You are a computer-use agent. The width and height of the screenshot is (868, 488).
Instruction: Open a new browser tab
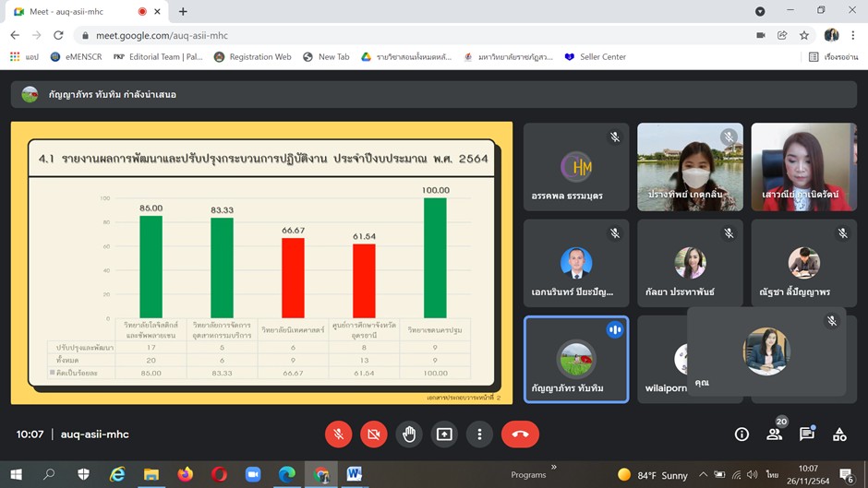pyautogui.click(x=183, y=12)
